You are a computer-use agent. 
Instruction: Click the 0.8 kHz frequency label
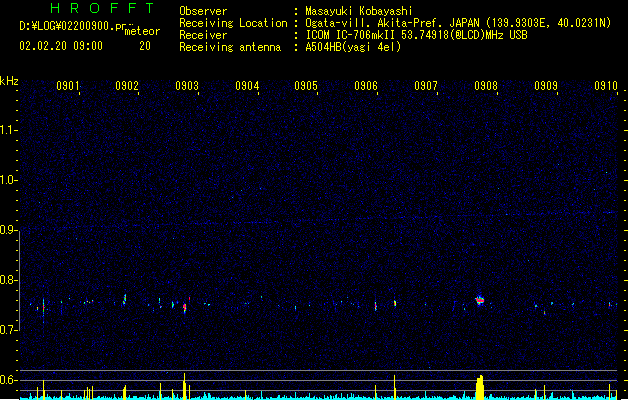point(8,280)
